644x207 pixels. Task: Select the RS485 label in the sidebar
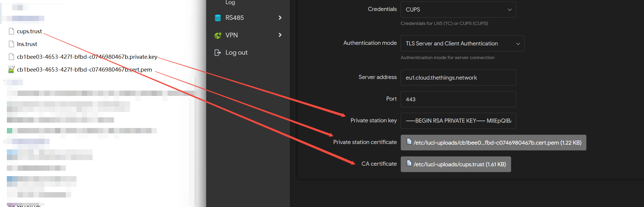click(235, 18)
